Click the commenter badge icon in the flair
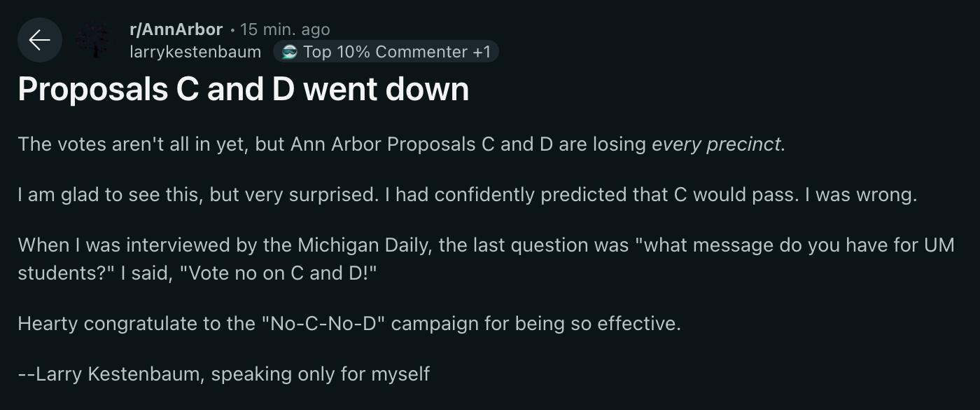Viewport: 980px width, 410px height. 290,52
